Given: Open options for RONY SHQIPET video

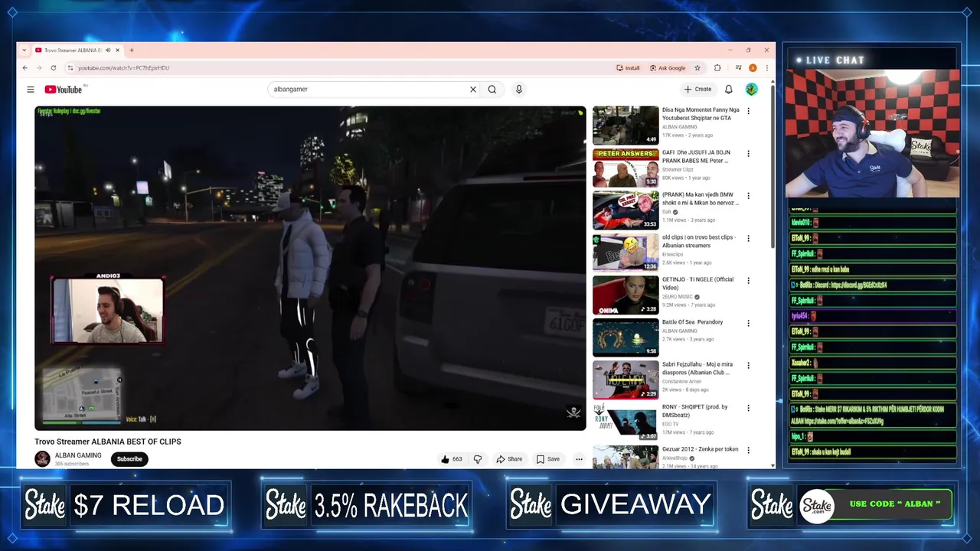Looking at the screenshot, I should [x=748, y=408].
